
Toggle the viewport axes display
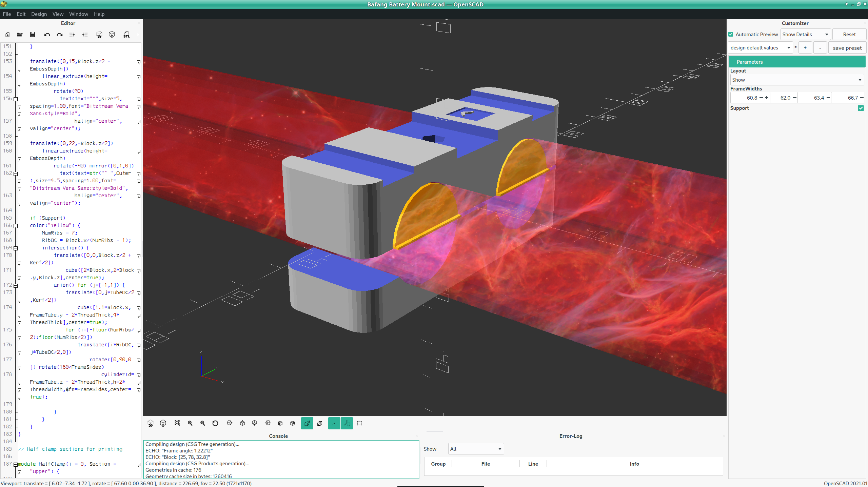pos(334,423)
